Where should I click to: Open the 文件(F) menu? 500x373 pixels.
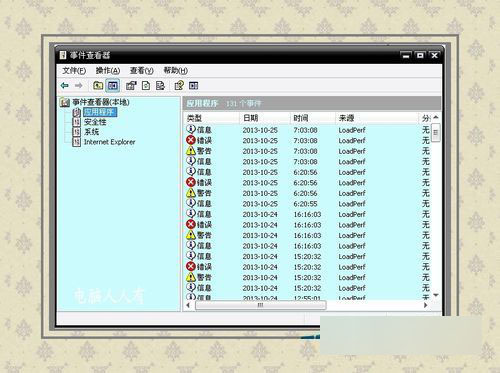coord(74,71)
